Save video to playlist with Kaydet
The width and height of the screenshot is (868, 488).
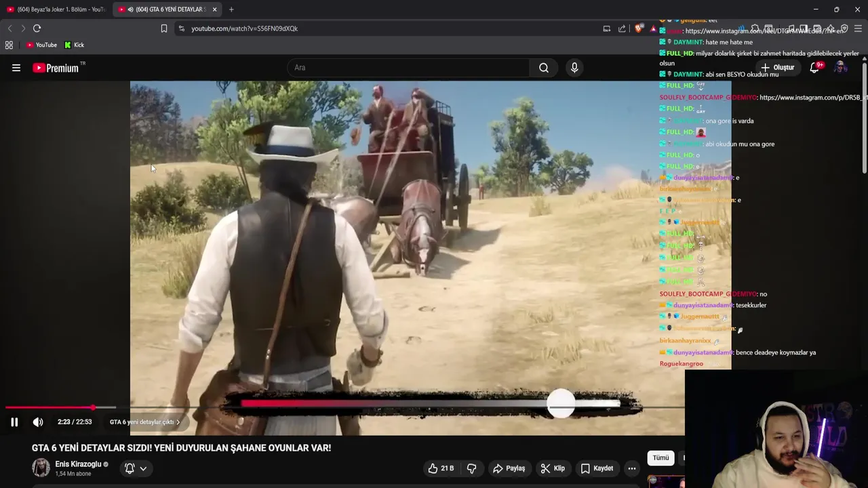(597, 468)
